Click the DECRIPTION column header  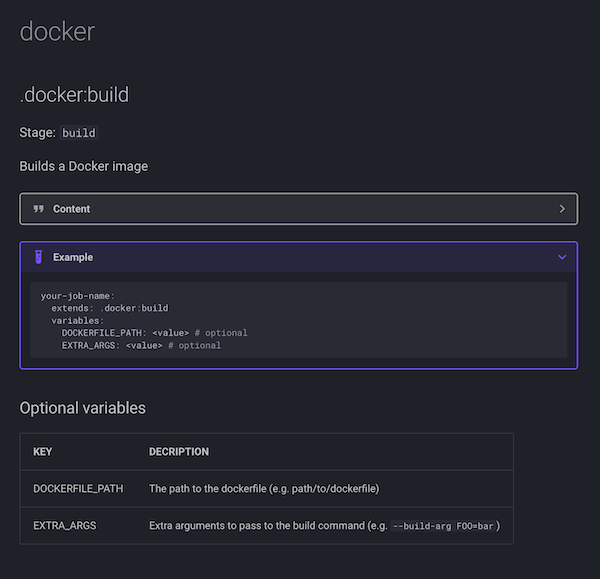(x=179, y=452)
